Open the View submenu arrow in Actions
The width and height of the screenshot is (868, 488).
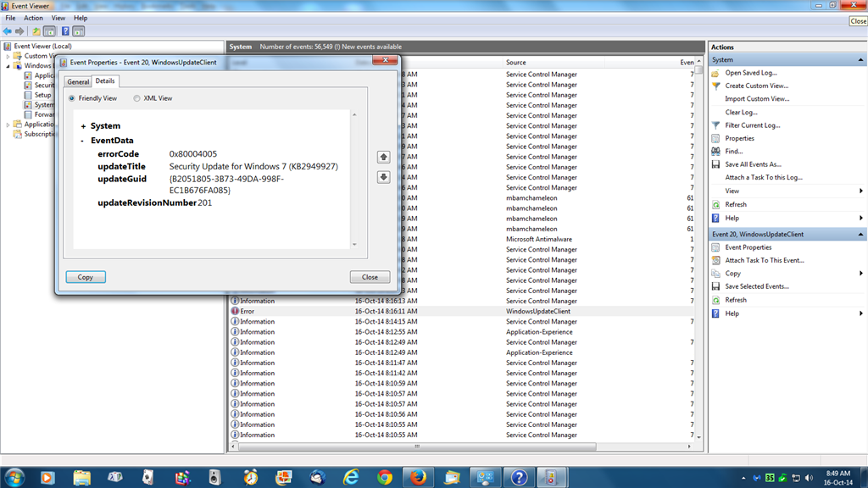(x=861, y=191)
